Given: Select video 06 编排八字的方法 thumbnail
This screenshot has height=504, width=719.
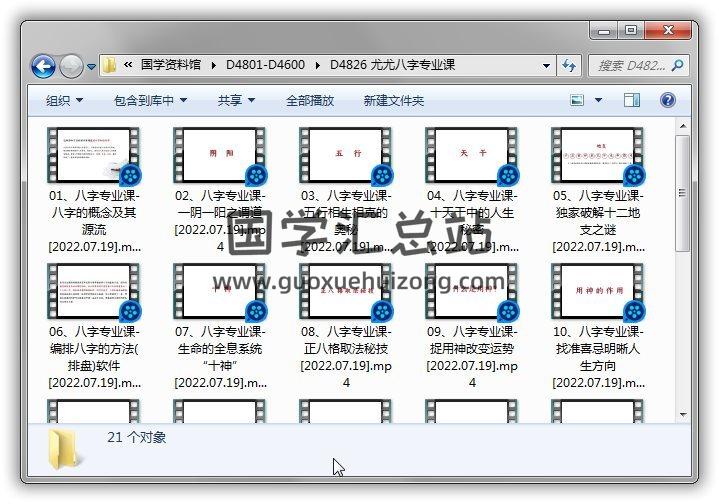Looking at the screenshot, I should 94,291.
